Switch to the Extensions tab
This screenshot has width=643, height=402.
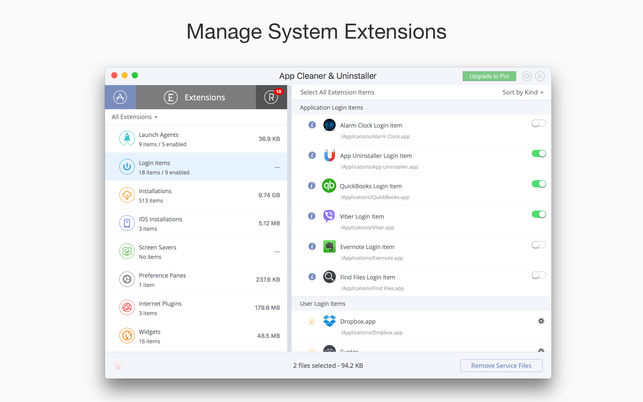196,97
